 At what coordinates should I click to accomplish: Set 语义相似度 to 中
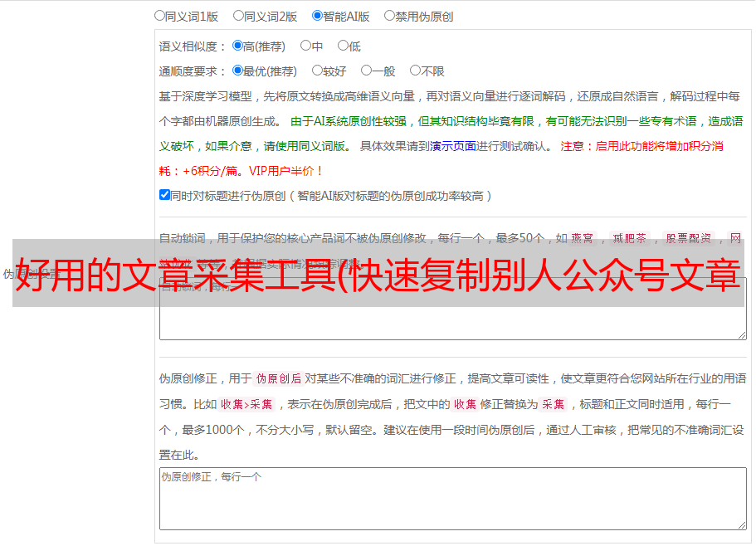point(305,46)
